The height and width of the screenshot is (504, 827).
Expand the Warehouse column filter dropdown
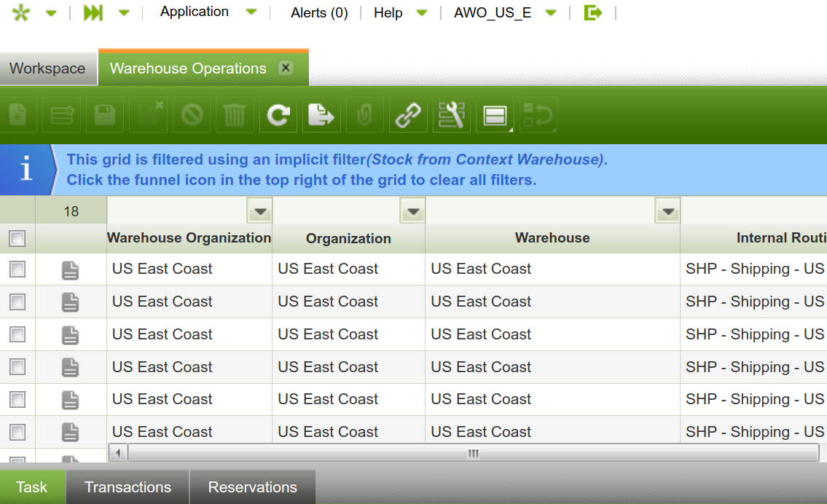667,211
